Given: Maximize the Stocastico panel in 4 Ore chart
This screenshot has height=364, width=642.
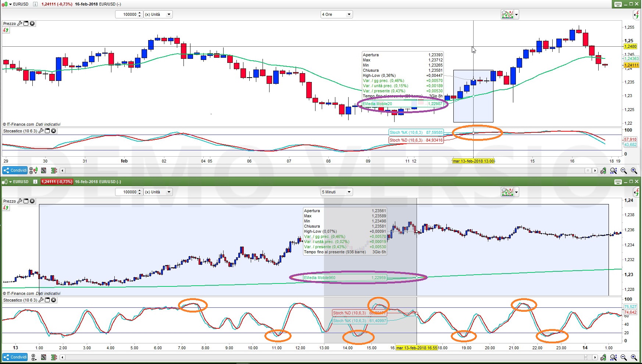Looking at the screenshot, I should (47, 131).
